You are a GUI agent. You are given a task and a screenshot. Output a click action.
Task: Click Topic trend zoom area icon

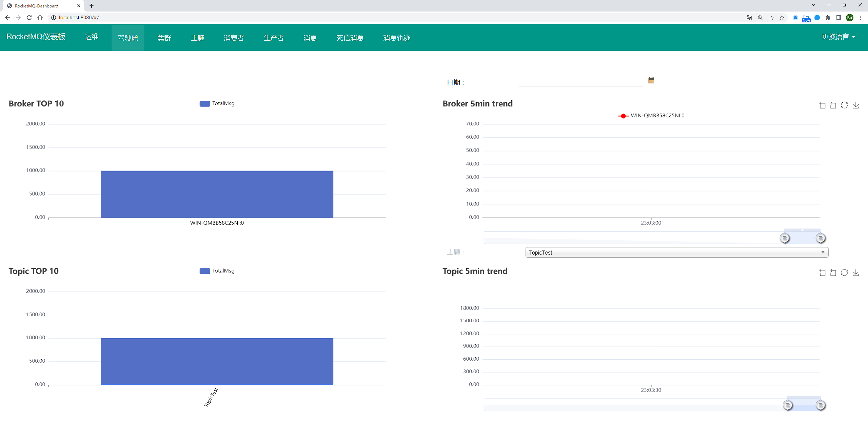click(x=822, y=273)
